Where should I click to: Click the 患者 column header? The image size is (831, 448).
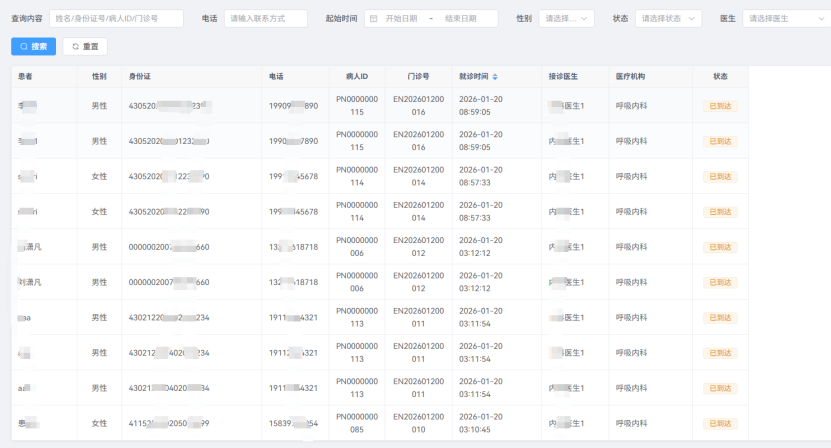[x=25, y=76]
